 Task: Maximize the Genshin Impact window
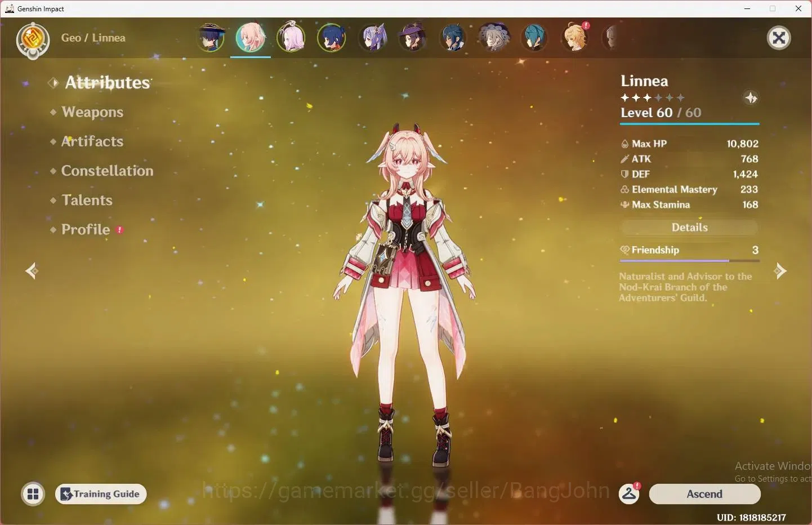point(773,8)
